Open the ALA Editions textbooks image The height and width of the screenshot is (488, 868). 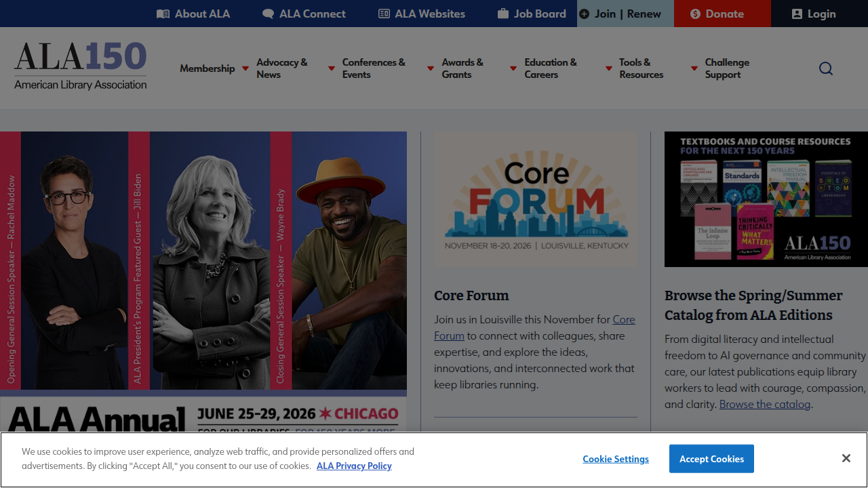[x=766, y=199]
